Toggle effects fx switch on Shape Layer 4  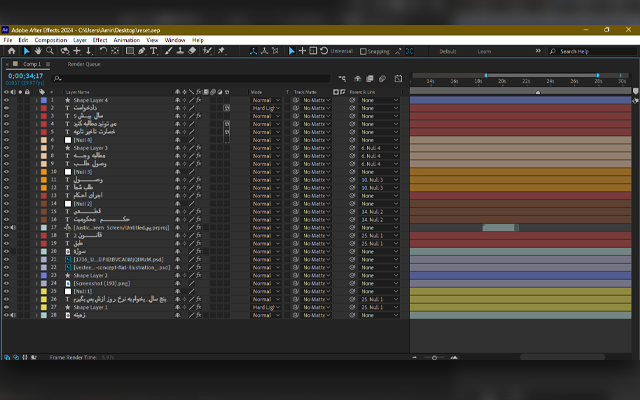pyautogui.click(x=199, y=100)
